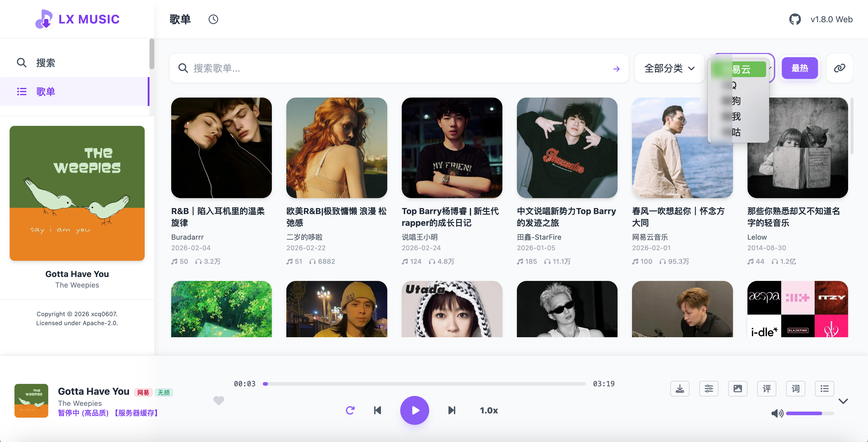Show the song cover image view
Viewport: 868px width, 442px height.
pyautogui.click(x=737, y=389)
